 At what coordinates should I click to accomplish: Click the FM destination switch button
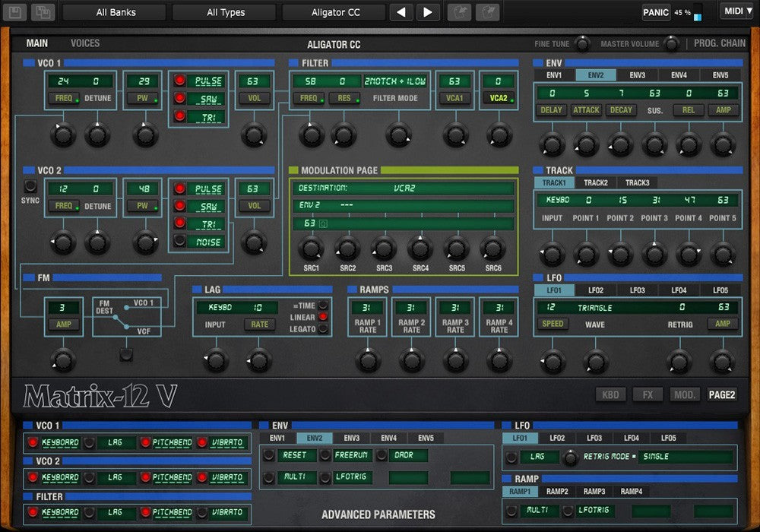pyautogui.click(x=126, y=354)
